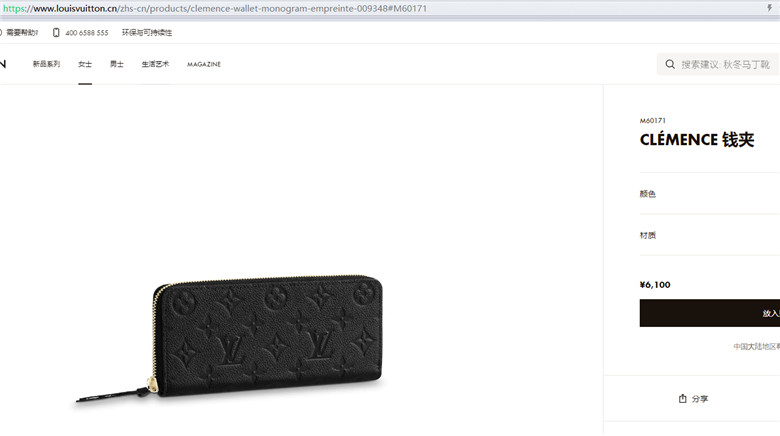Click the LV logo letter at header left

click(3, 64)
